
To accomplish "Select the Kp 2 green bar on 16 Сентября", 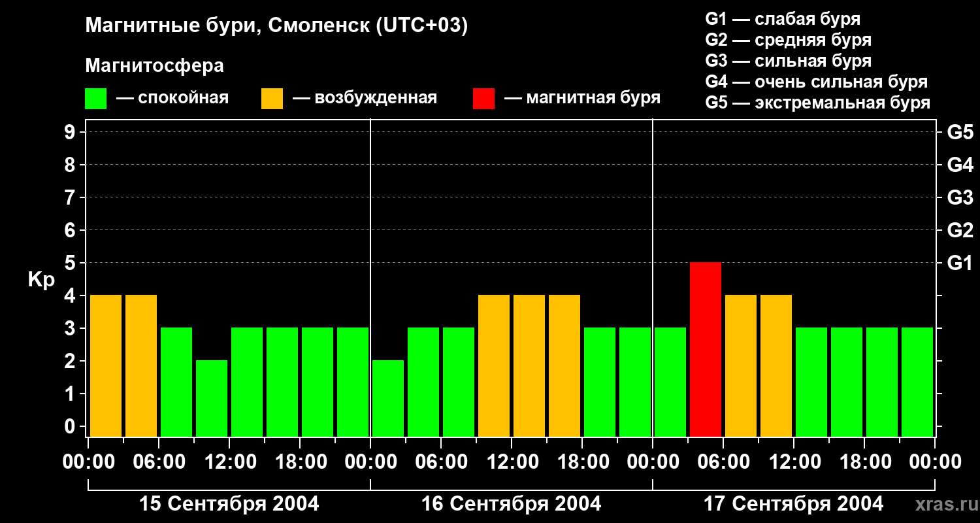I will [388, 398].
